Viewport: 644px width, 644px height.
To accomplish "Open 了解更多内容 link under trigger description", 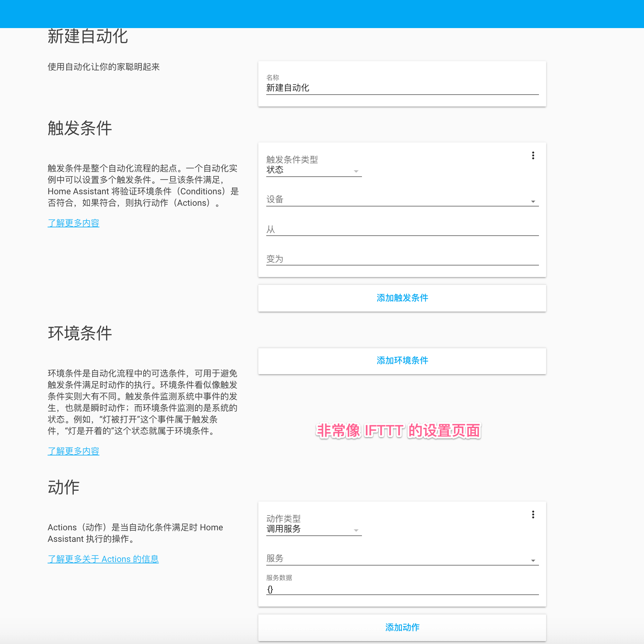I will [x=73, y=223].
